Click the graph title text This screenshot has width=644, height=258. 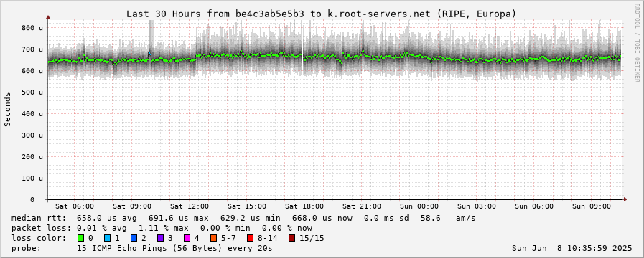(321, 14)
